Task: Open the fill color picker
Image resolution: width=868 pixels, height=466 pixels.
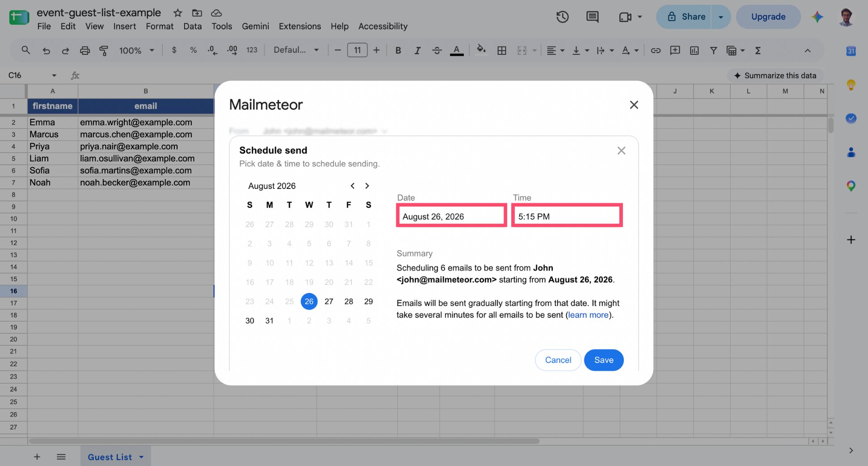Action: click(x=481, y=50)
